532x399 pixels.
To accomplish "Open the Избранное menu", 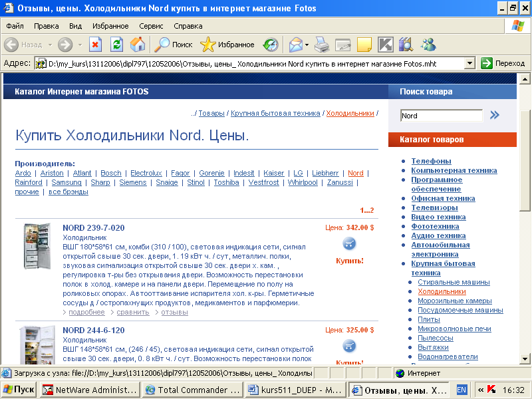I will tap(110, 26).
